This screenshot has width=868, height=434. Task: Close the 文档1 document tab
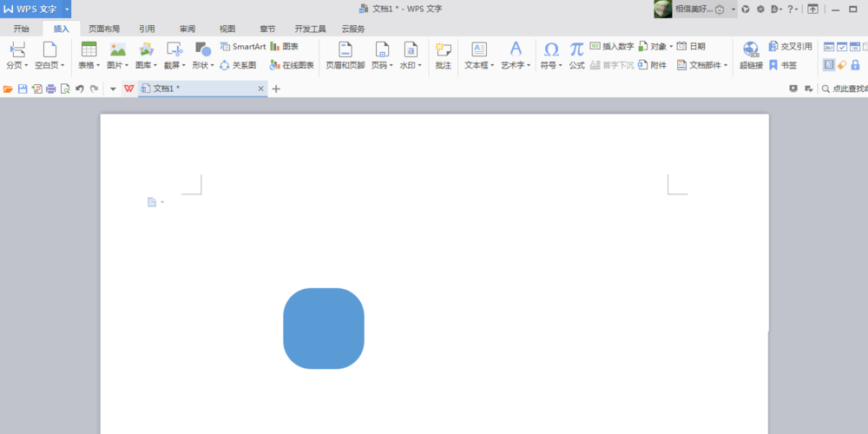(x=261, y=89)
